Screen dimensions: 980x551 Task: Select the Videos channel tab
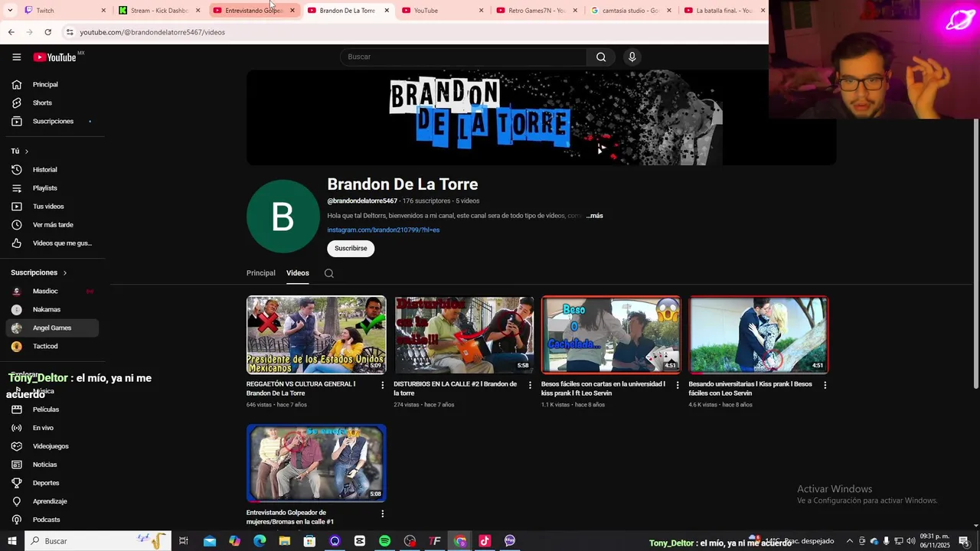298,273
